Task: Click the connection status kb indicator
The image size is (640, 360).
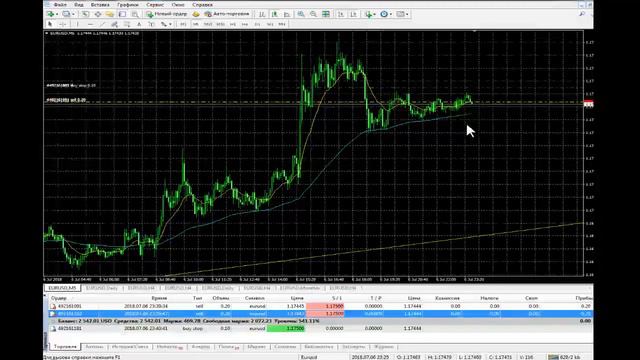Action: [564, 357]
